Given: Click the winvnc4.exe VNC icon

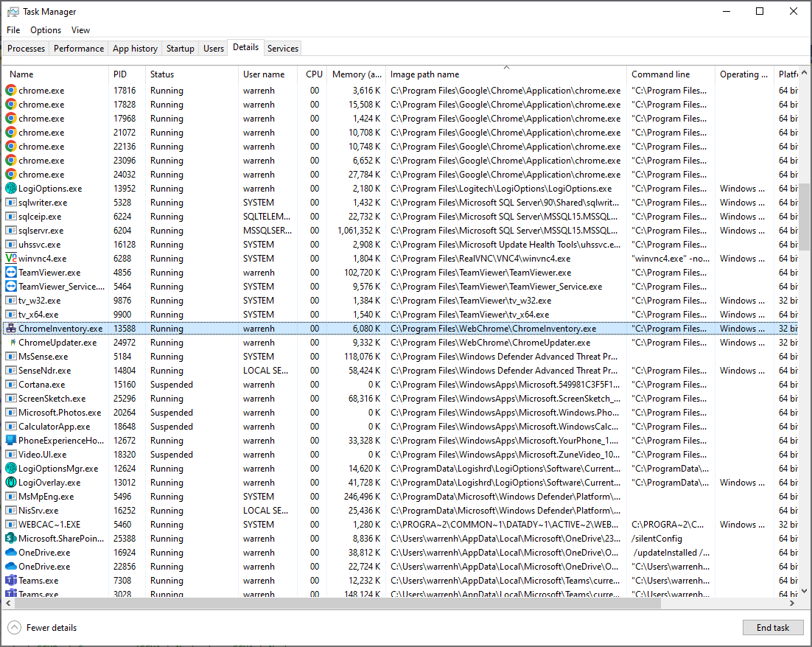Looking at the screenshot, I should (11, 259).
